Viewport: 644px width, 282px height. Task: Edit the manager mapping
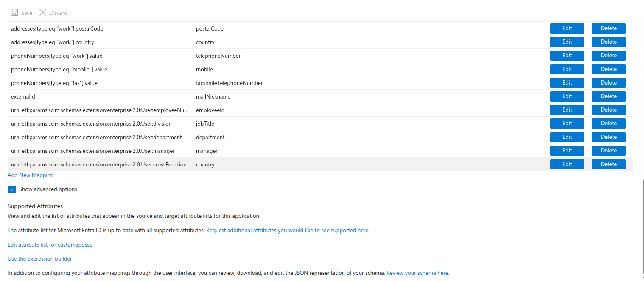coord(567,151)
